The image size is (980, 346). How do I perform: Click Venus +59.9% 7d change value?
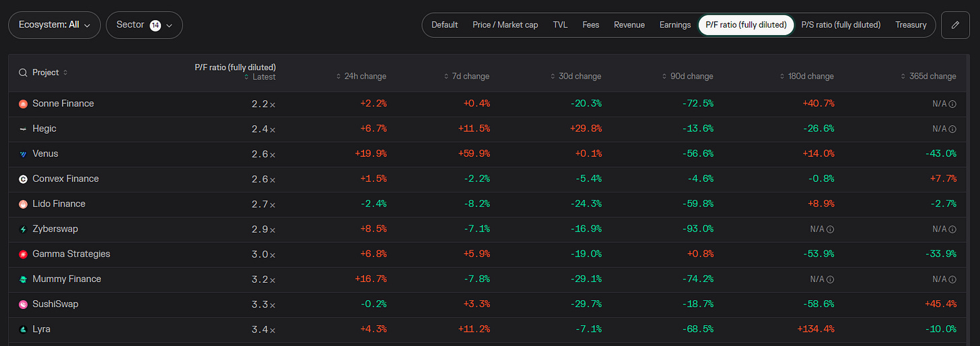(473, 153)
